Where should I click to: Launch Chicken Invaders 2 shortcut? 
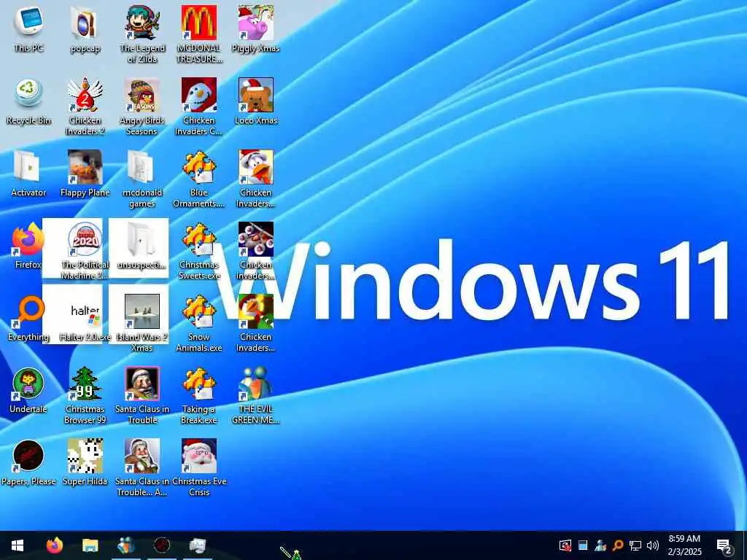point(85,95)
